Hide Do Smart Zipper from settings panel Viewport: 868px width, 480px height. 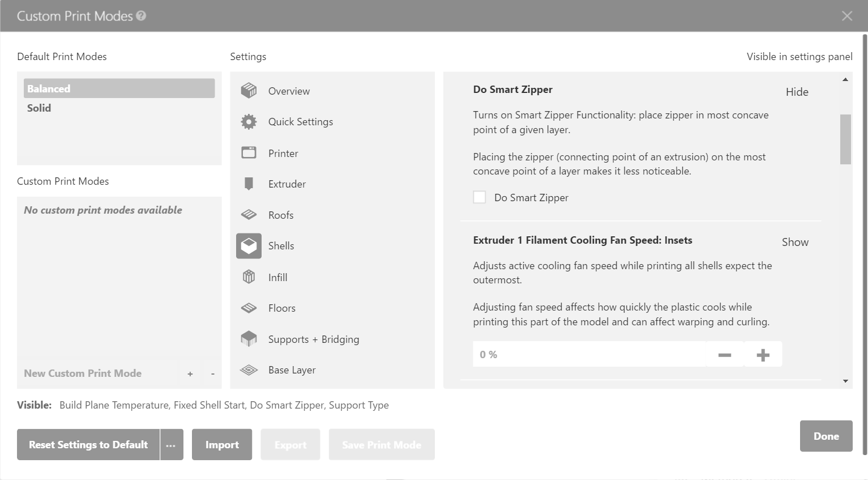point(797,92)
